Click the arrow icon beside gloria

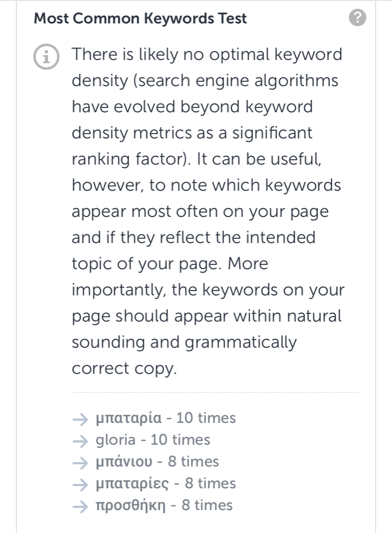(x=80, y=441)
